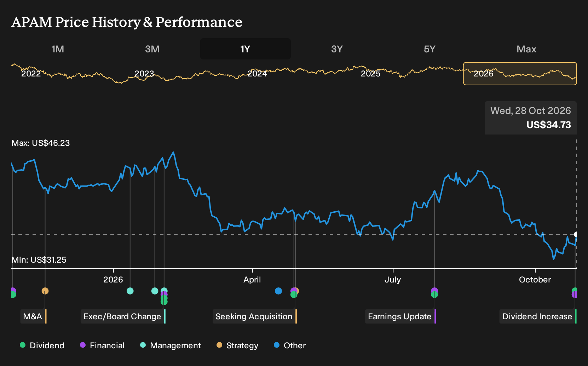Screen dimensions: 588x366
Task: Click 2022 on the overview mini chart
Action: coord(31,74)
